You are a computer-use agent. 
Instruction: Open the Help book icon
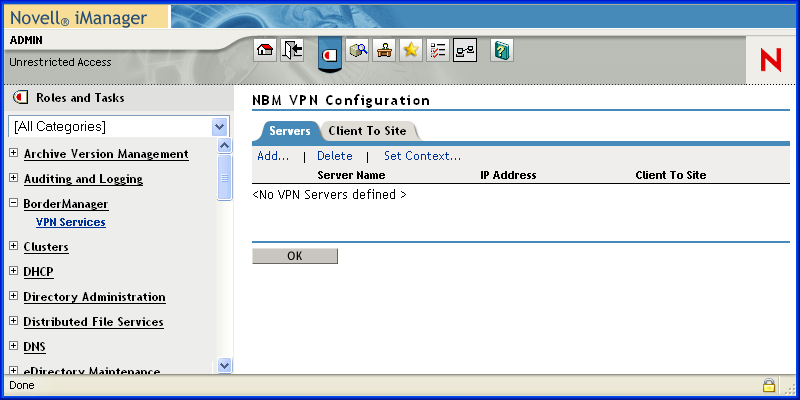click(502, 51)
